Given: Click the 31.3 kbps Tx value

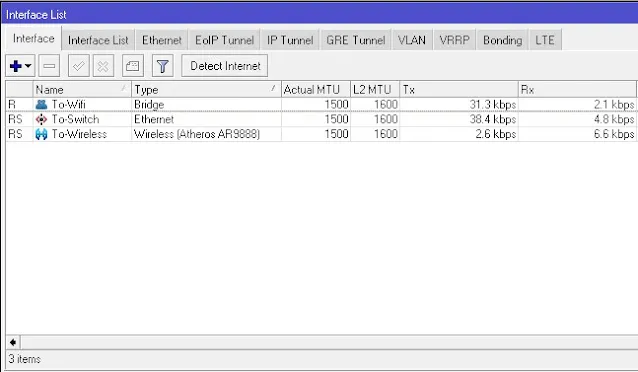Looking at the screenshot, I should point(493,105).
